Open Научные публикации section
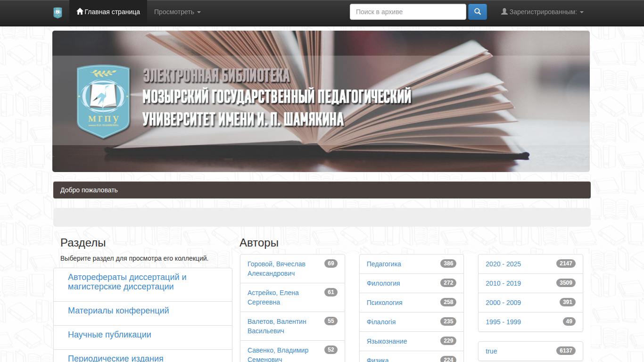Viewport: 644px width, 362px height. (x=109, y=335)
